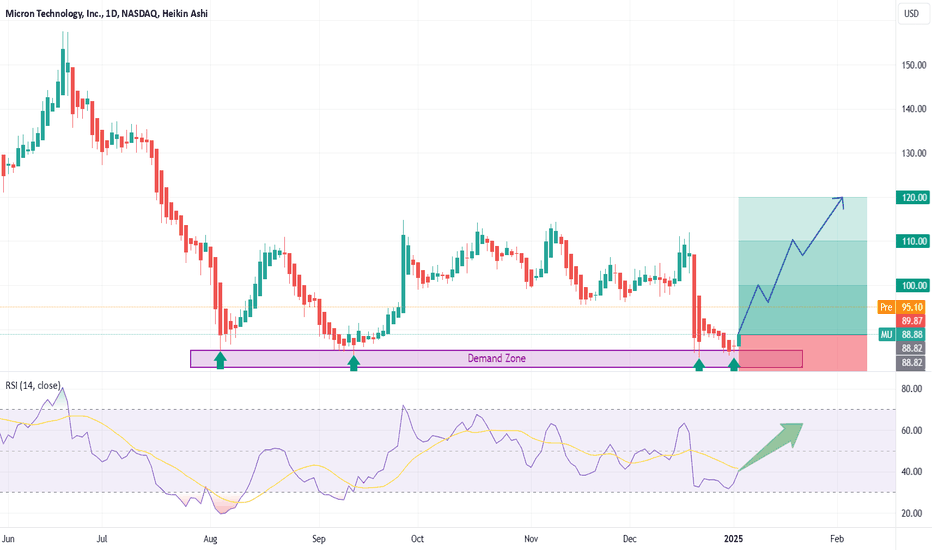Image resolution: width=932 pixels, height=550 pixels.
Task: Click the RSI 80.00 axis value
Action: click(x=911, y=389)
